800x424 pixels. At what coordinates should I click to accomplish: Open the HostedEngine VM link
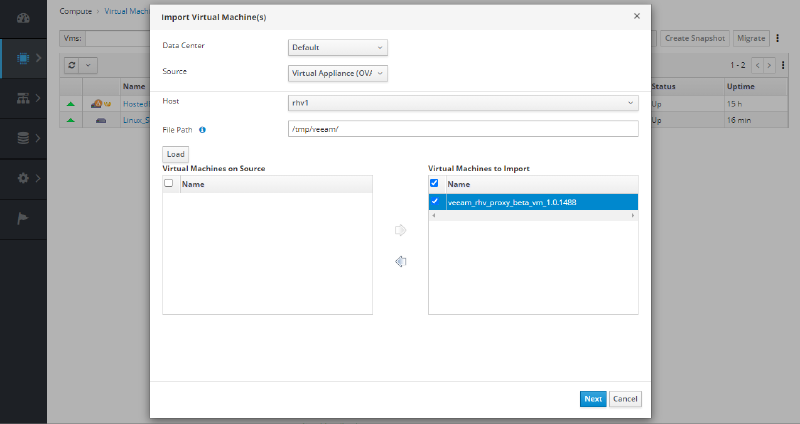(x=136, y=104)
